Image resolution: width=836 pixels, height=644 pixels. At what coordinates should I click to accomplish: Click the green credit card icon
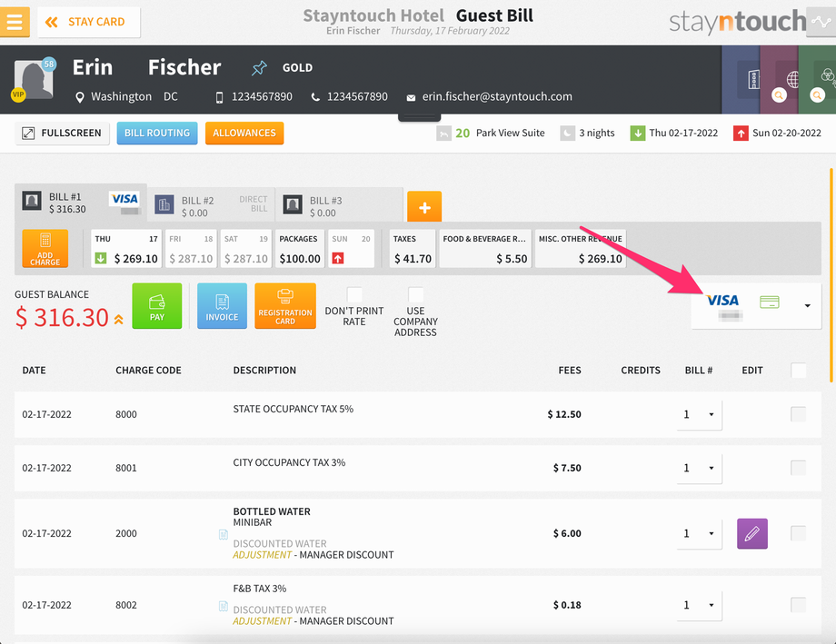pyautogui.click(x=769, y=302)
